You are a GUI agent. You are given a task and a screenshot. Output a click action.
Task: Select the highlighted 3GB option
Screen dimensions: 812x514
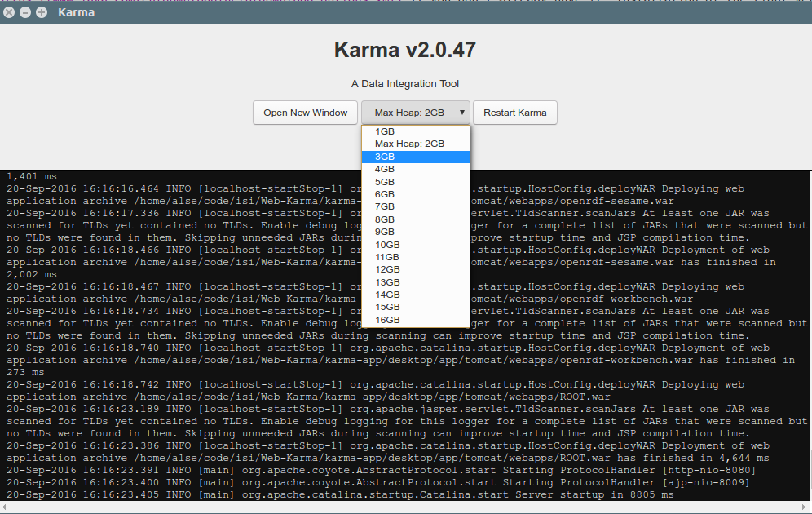pos(415,157)
